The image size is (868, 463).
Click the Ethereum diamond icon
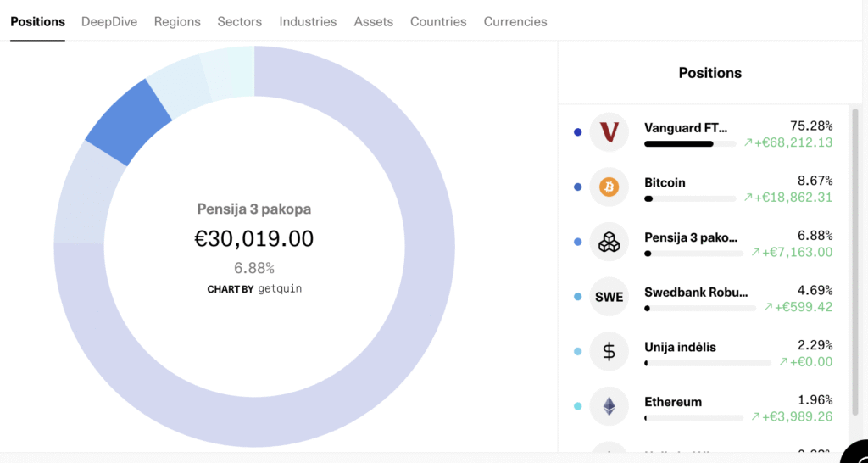pos(609,406)
